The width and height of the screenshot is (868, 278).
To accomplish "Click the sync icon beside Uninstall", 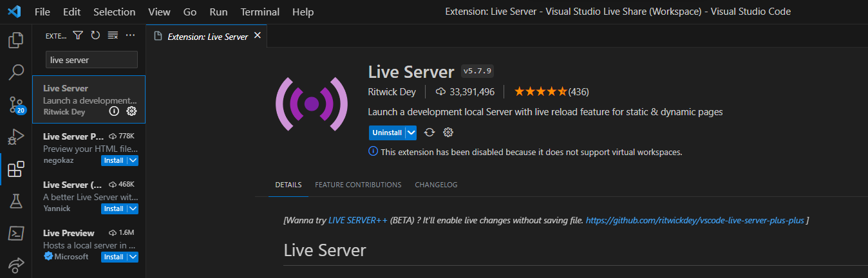I will (429, 133).
